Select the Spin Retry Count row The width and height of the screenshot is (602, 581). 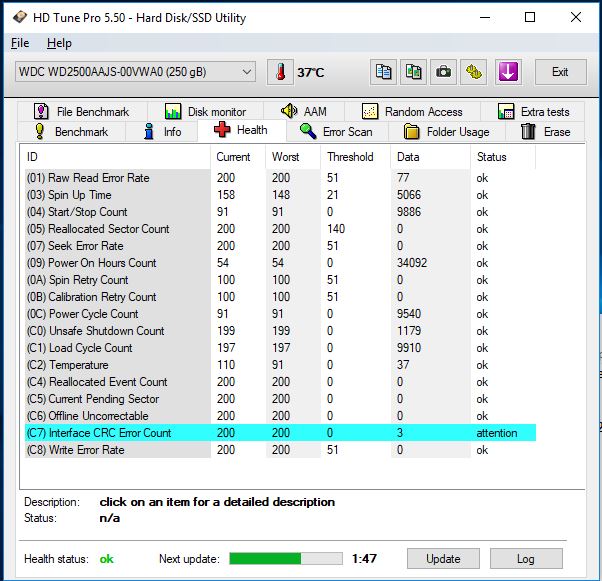tap(280, 280)
